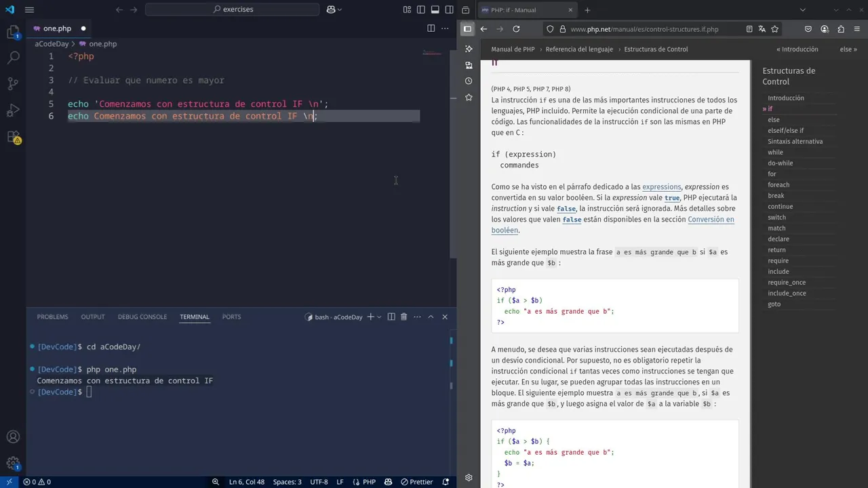Select the PHP: if - Manual browser tab
868x488 pixels.
527,10
